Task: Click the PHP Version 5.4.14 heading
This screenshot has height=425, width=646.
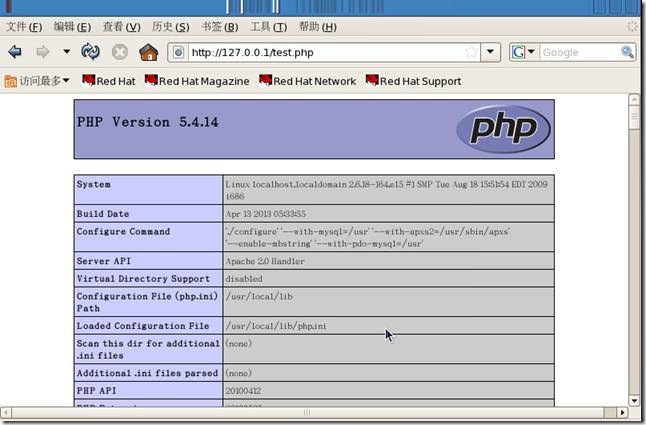Action: [x=147, y=122]
